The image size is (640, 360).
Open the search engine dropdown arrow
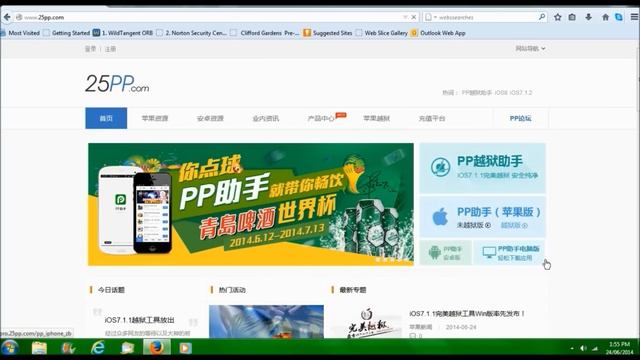(436, 17)
